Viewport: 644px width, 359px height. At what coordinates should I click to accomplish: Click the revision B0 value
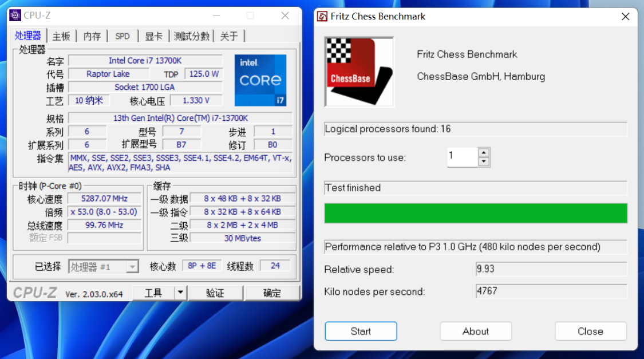click(x=272, y=145)
